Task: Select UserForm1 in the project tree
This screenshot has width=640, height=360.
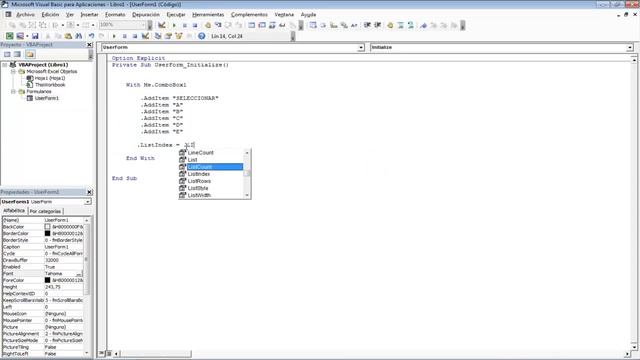Action: coord(47,98)
